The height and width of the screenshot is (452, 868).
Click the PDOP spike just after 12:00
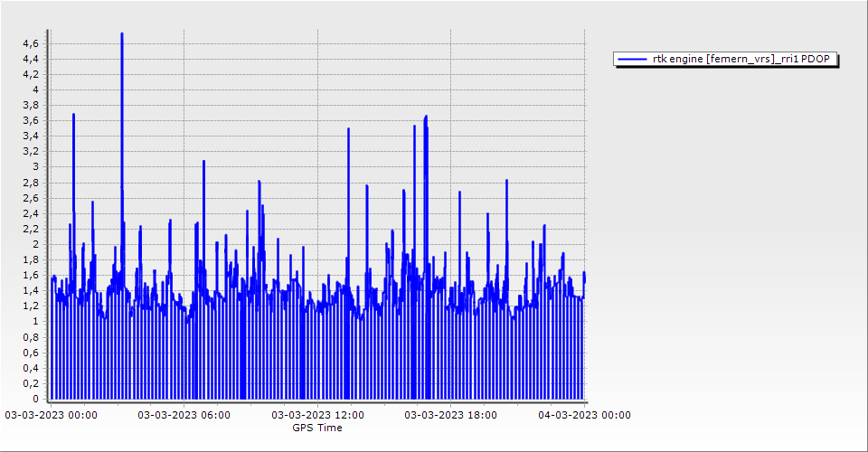(x=348, y=129)
